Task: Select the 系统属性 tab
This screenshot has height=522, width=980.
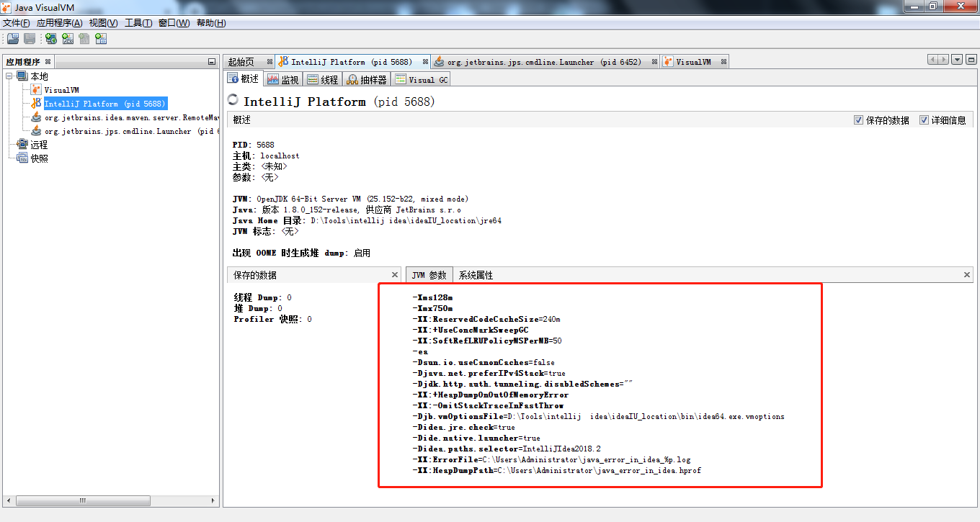Action: [476, 275]
